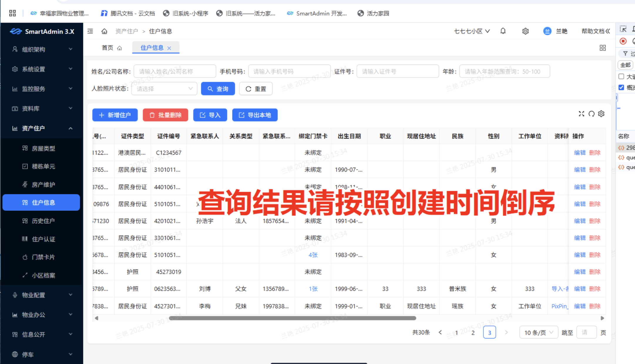Viewport: 635px width, 364px height.
Task: Open 历史住户 in the sidebar
Action: coord(43,221)
